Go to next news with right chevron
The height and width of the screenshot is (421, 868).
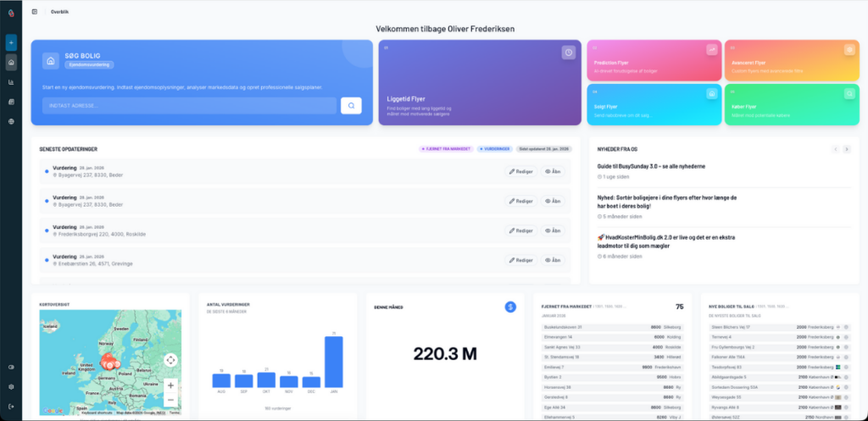(x=847, y=149)
